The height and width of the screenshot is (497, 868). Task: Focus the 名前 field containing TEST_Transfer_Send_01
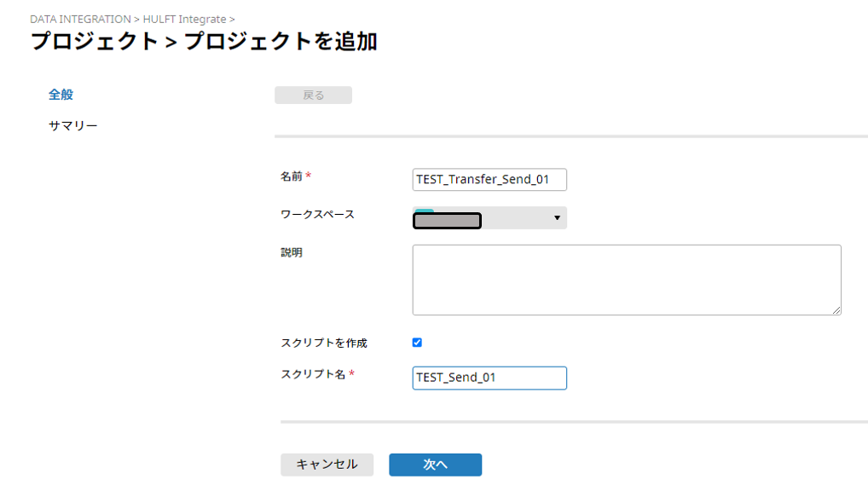coord(489,179)
